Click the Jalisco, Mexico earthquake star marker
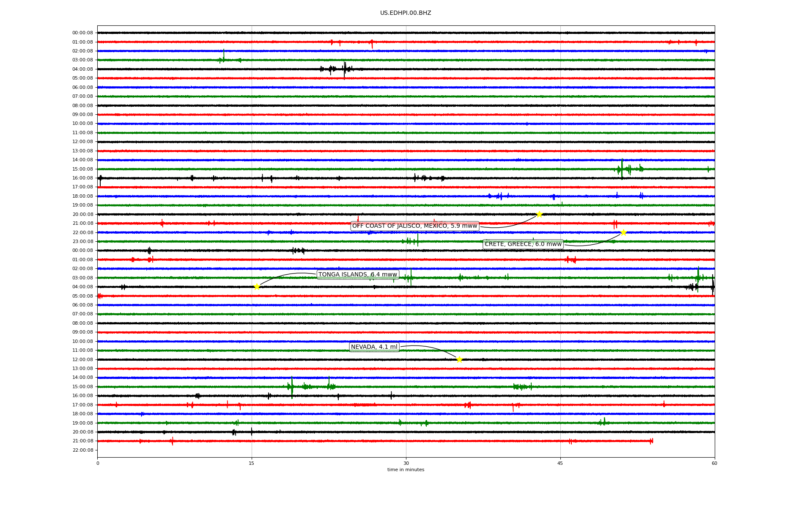 click(539, 214)
